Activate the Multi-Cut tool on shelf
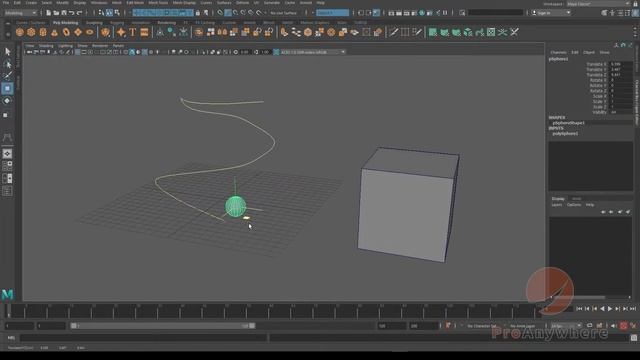The image size is (640, 360). point(393,32)
